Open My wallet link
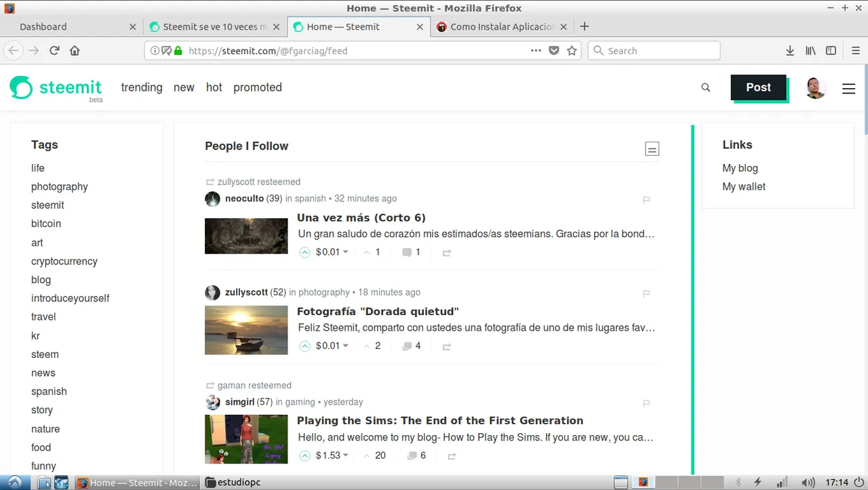This screenshot has height=490, width=868. pos(744,186)
